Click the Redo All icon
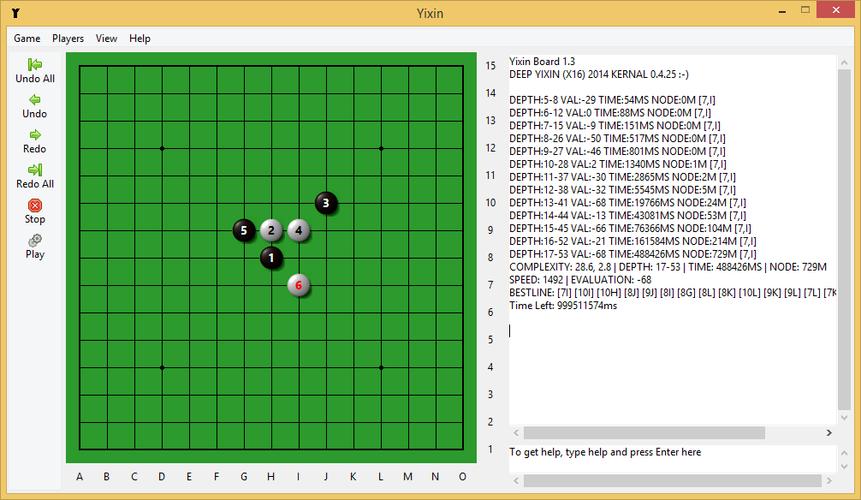The height and width of the screenshot is (500, 861). pyautogui.click(x=35, y=170)
